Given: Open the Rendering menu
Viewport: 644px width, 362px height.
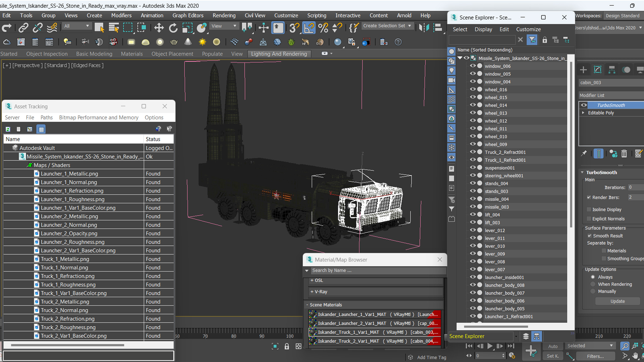Looking at the screenshot, I should click(x=224, y=15).
